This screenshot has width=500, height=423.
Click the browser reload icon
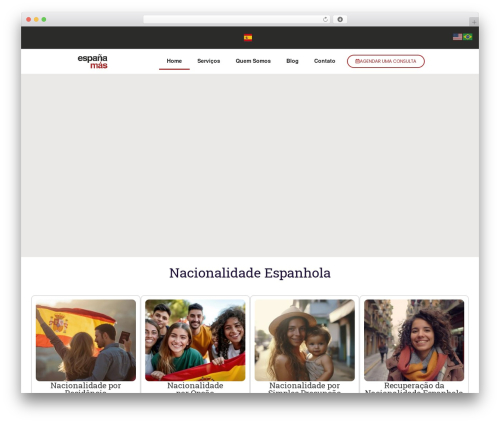coord(325,20)
